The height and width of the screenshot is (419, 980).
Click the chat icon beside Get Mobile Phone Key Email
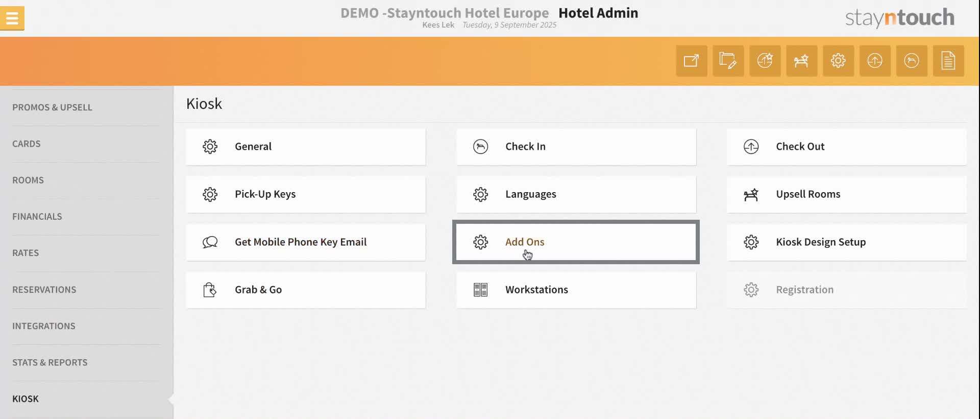210,242
